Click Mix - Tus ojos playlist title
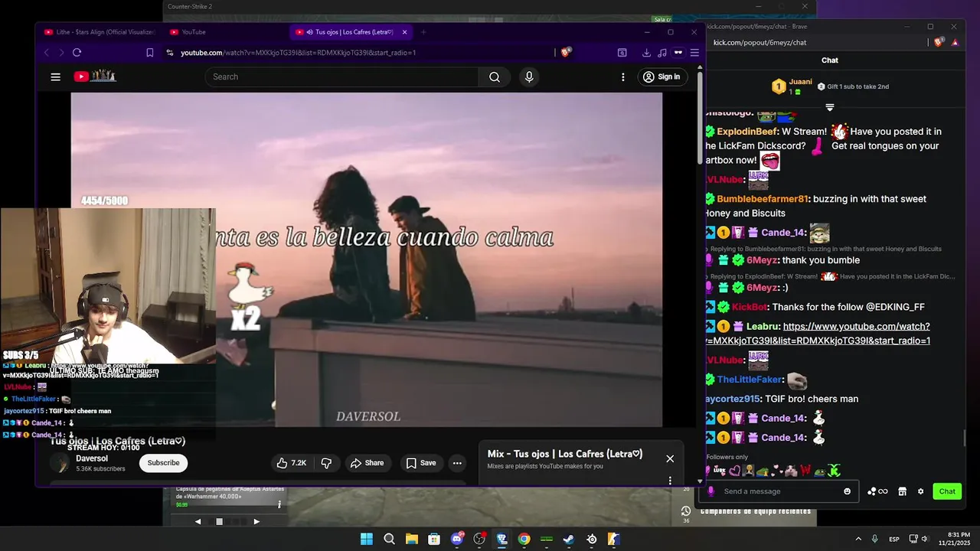 [565, 454]
